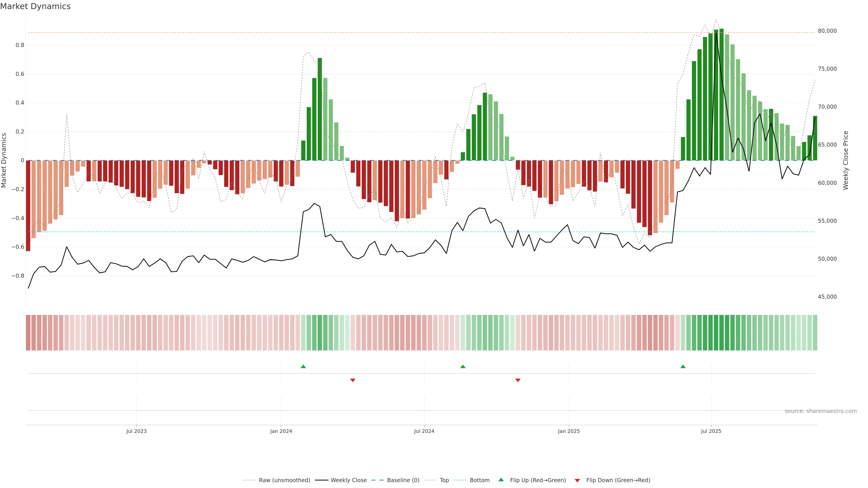Click the first green Flip Up triangle marker
Viewport: 868px width, 488px height.
click(303, 366)
